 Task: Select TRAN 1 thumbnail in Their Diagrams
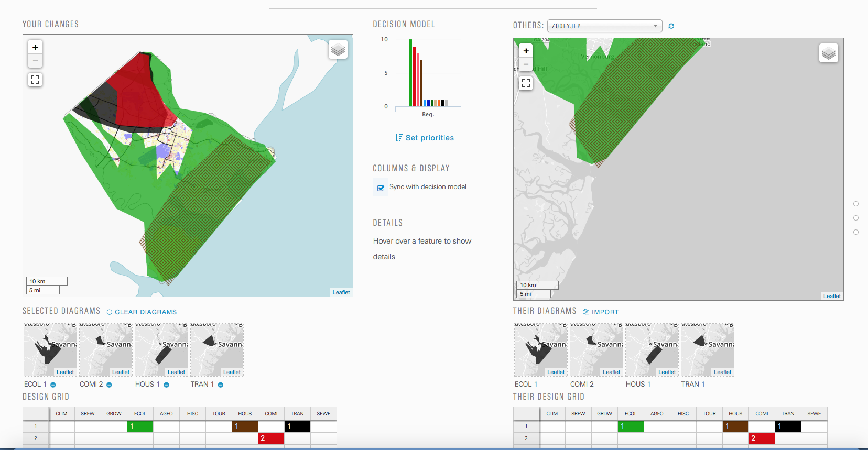click(x=708, y=350)
